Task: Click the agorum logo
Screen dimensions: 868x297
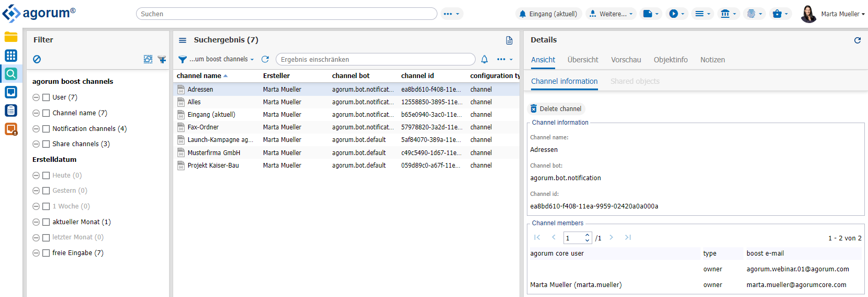Action: pos(39,14)
